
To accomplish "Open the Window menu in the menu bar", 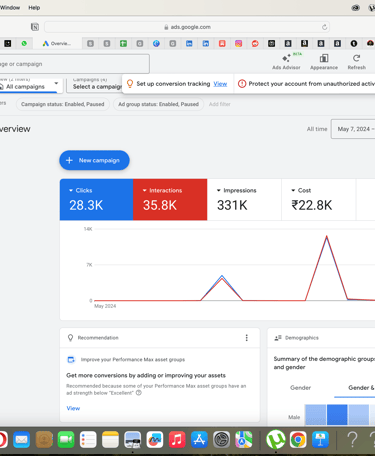I will (10, 7).
